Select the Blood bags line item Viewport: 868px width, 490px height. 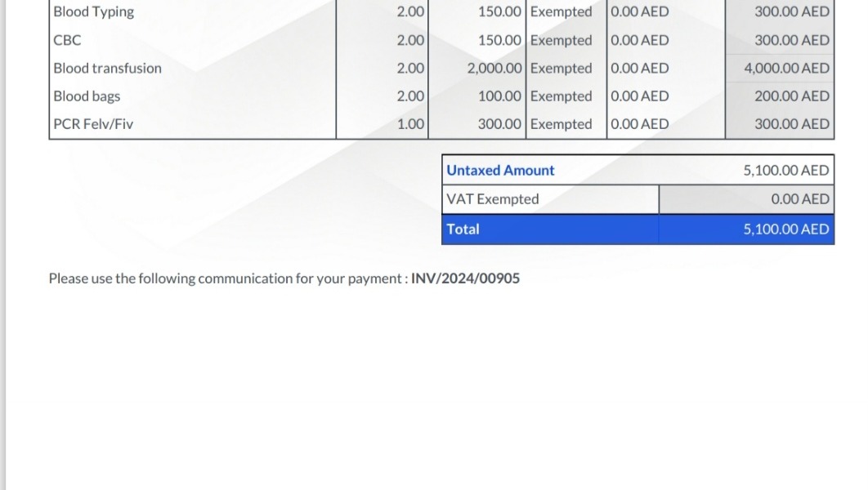pos(87,96)
